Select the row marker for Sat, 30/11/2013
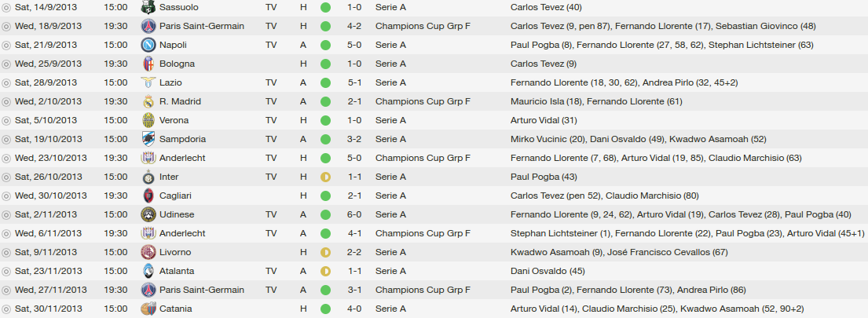 pyautogui.click(x=6, y=309)
